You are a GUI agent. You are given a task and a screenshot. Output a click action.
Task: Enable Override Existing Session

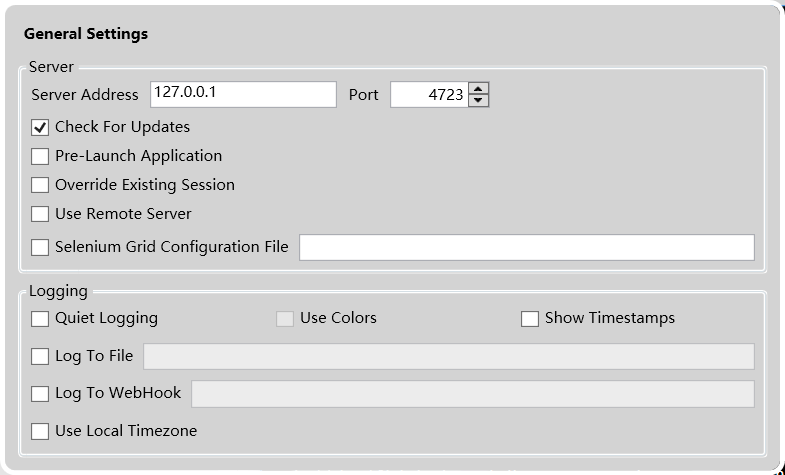[40, 185]
